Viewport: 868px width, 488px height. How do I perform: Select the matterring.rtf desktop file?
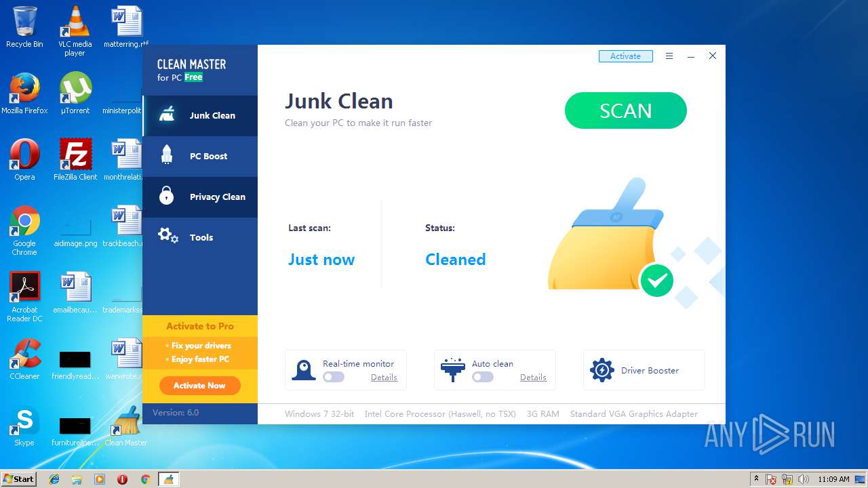click(126, 27)
